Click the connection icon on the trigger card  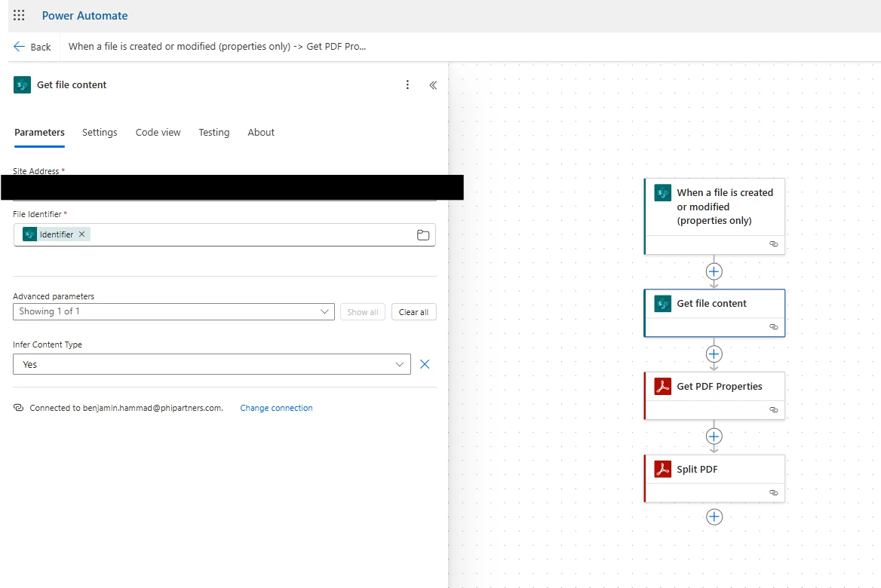point(774,243)
